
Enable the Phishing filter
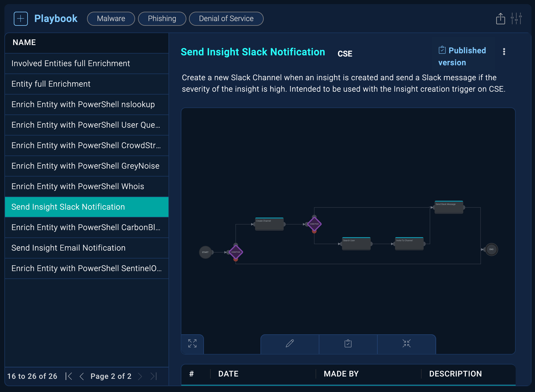162,18
